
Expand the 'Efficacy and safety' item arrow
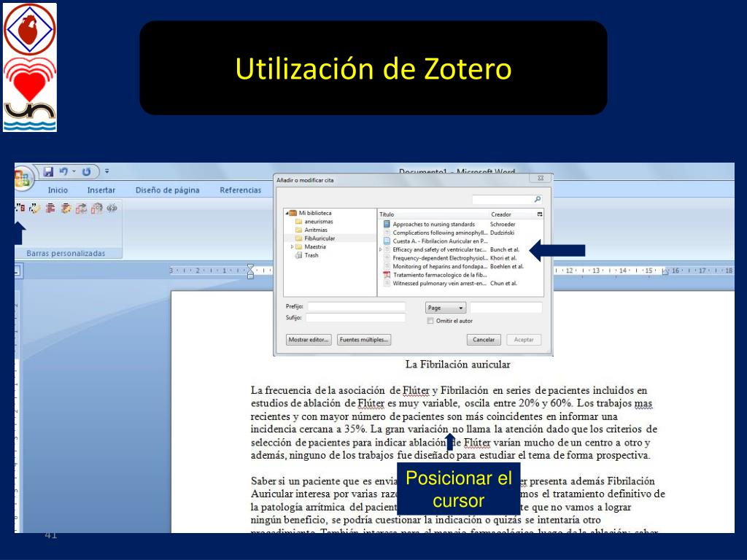click(380, 249)
